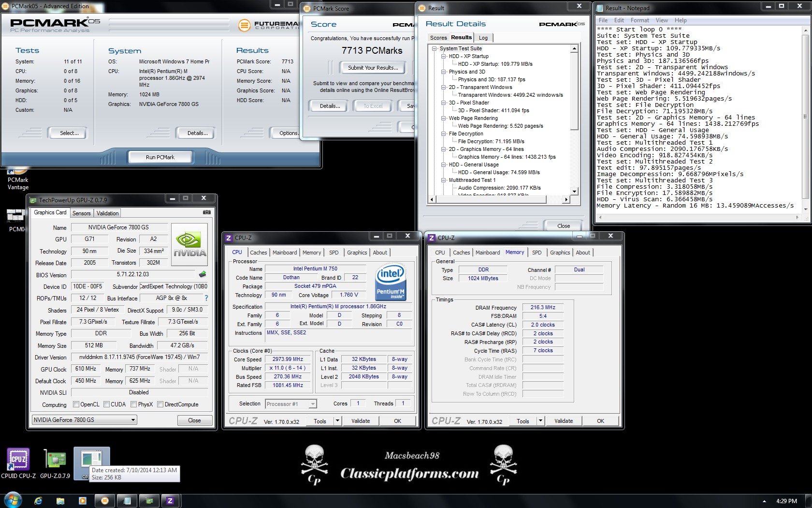Viewport: 812px width, 508px height.
Task: Click Result Details horizontal scrollbar right arrow
Action: click(566, 199)
